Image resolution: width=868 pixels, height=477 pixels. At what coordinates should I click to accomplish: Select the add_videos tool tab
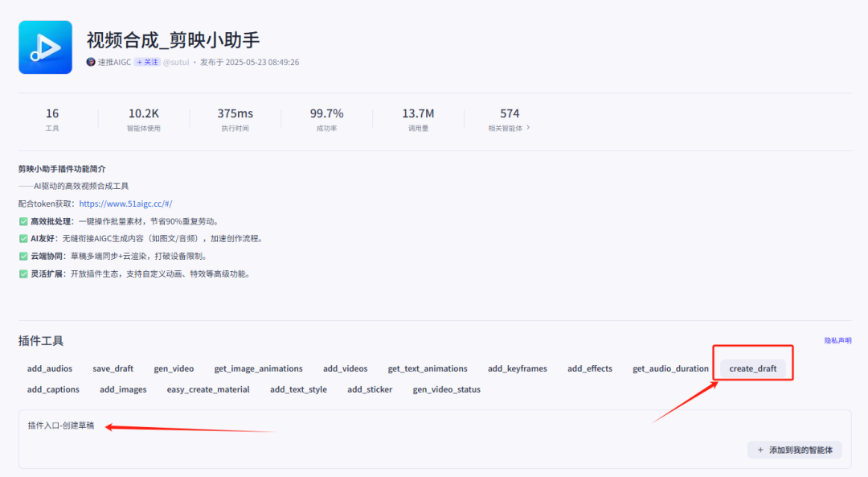[346, 368]
